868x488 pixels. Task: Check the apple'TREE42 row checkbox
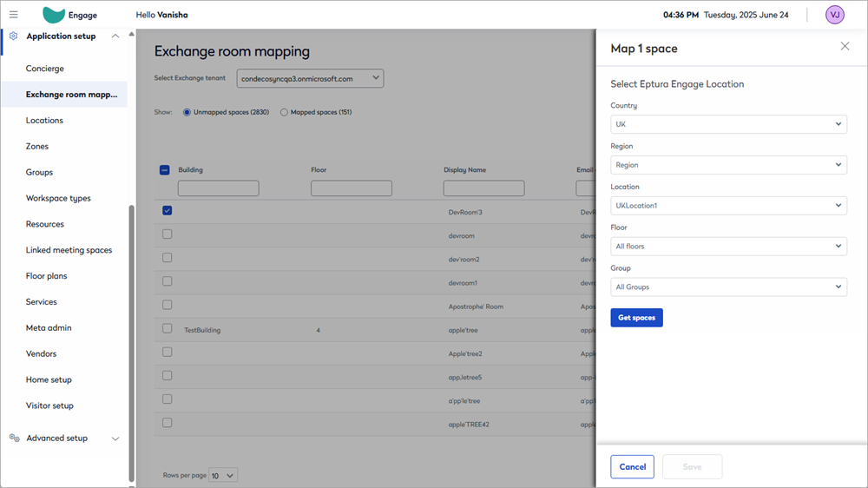pyautogui.click(x=168, y=423)
